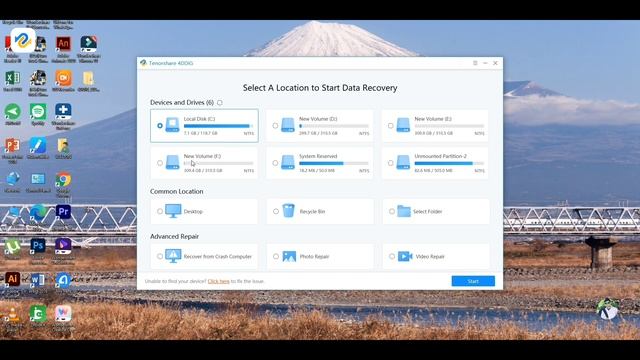Image resolution: width=640 pixels, height=360 pixels.
Task: Click the 'Advanced Repair' heading
Action: [174, 236]
